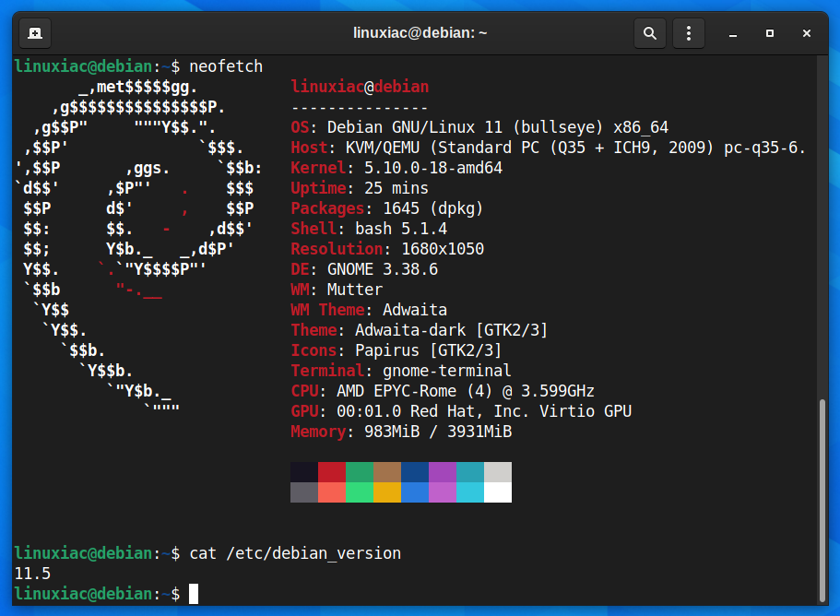Open a new terminal tab
Image resolution: width=840 pixels, height=616 pixels.
(x=35, y=33)
